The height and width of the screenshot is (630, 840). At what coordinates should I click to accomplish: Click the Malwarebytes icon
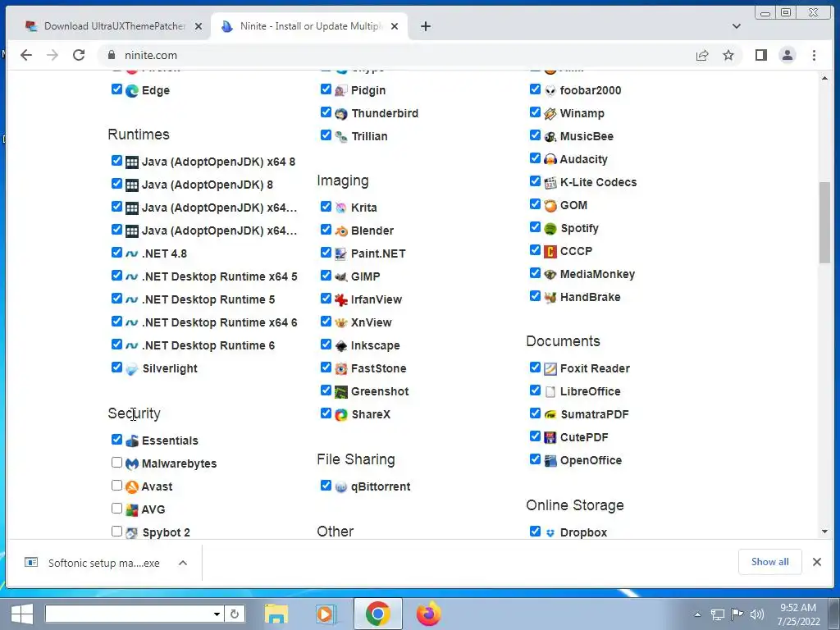point(132,464)
